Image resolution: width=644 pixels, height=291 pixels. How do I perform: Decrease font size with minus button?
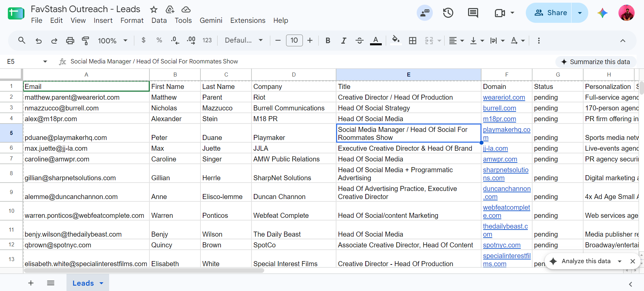point(278,40)
